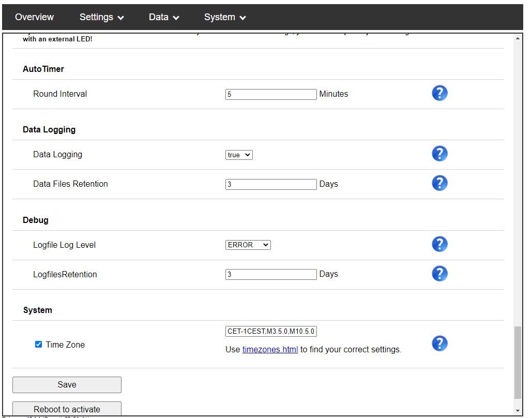Open the timezones.html link
Screen dimensions: 532x418
tap(269, 349)
